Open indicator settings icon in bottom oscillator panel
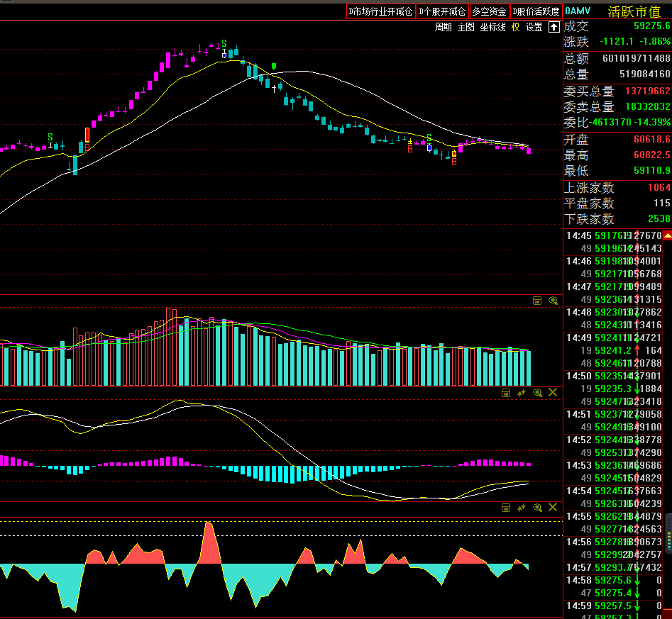Screen dimensions: 672x619 pyautogui.click(x=506, y=508)
